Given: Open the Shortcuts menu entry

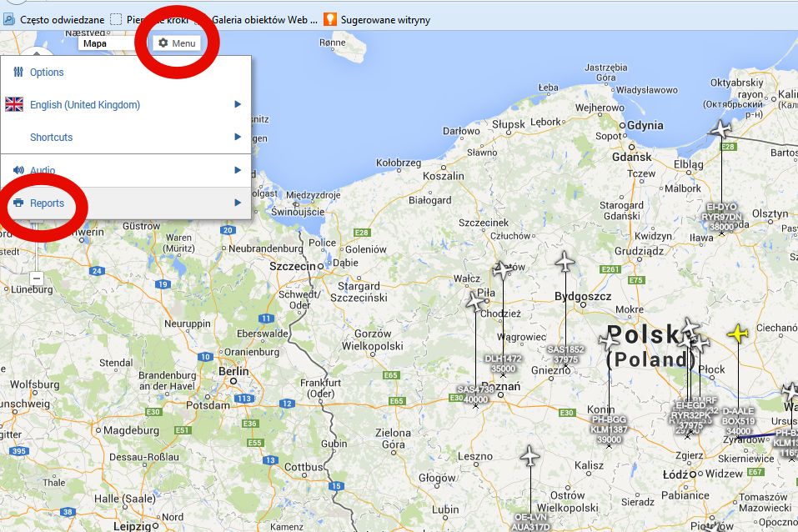Looking at the screenshot, I should [51, 137].
